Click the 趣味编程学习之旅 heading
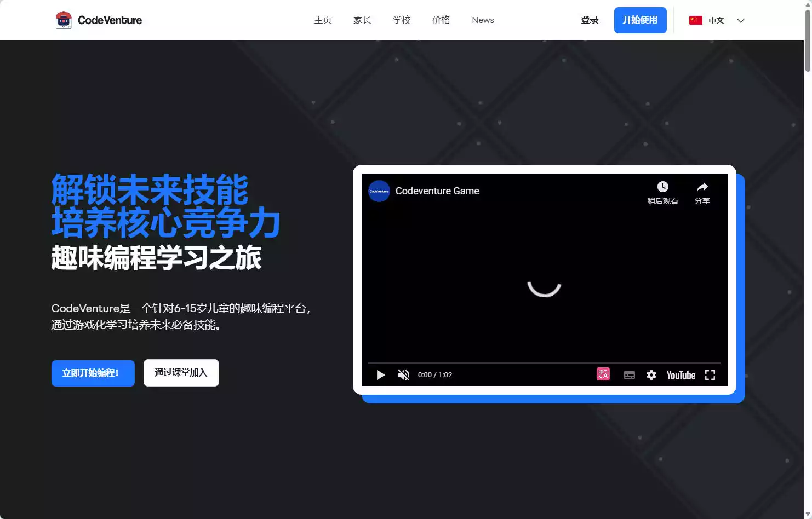This screenshot has width=812, height=519. pyautogui.click(x=157, y=258)
